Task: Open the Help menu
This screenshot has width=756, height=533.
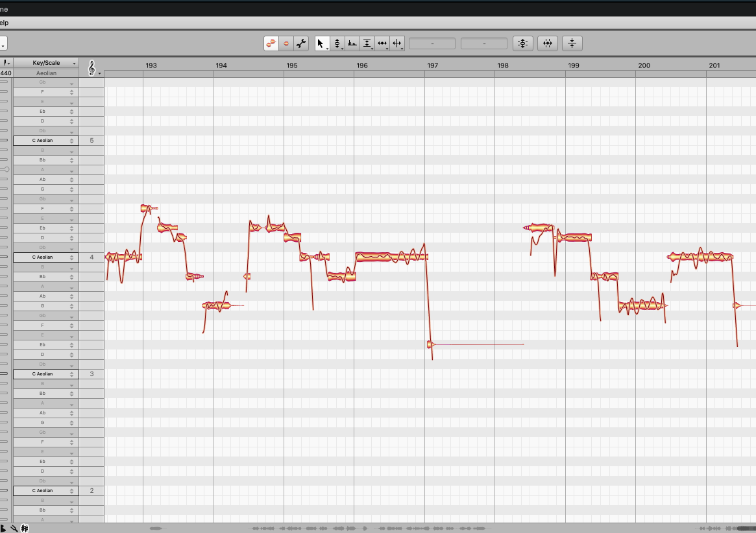Action: pos(3,23)
